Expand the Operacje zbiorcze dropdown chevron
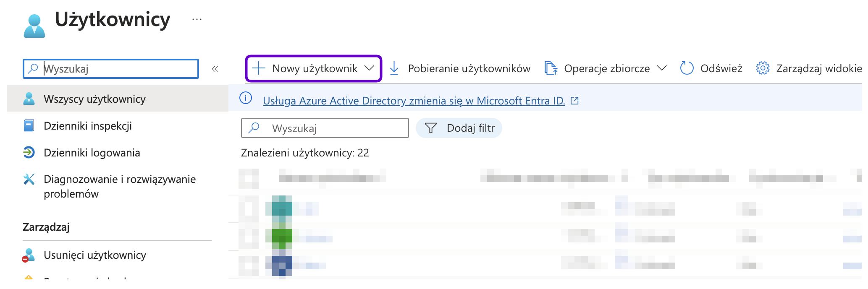Screen dimensions: 868x289 pos(661,68)
